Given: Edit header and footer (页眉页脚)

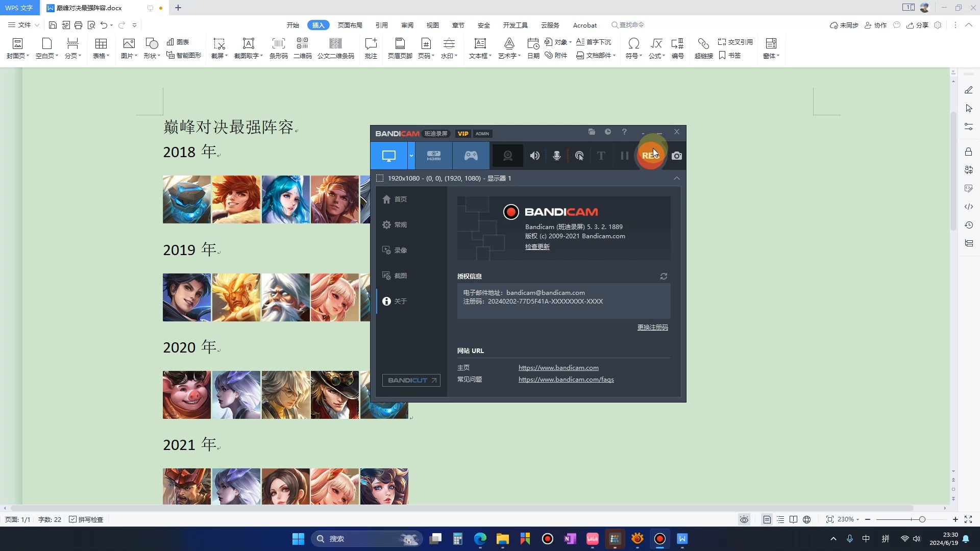Looking at the screenshot, I should coord(400,48).
